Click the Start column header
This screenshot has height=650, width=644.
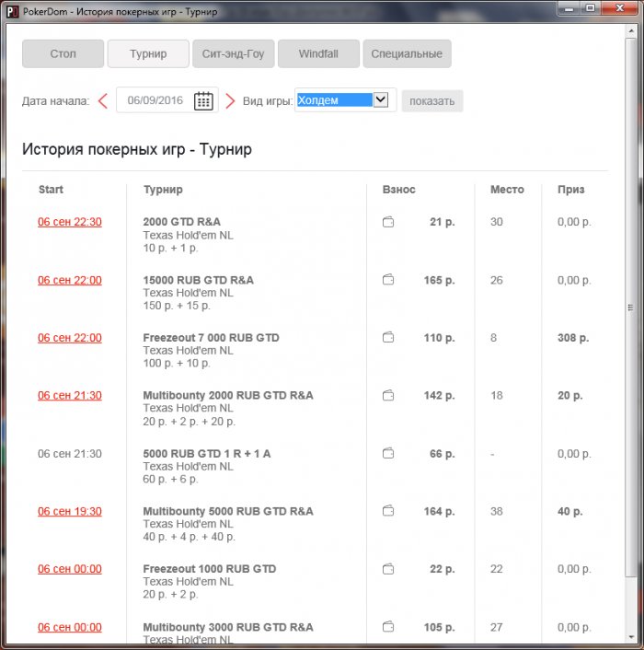[51, 190]
